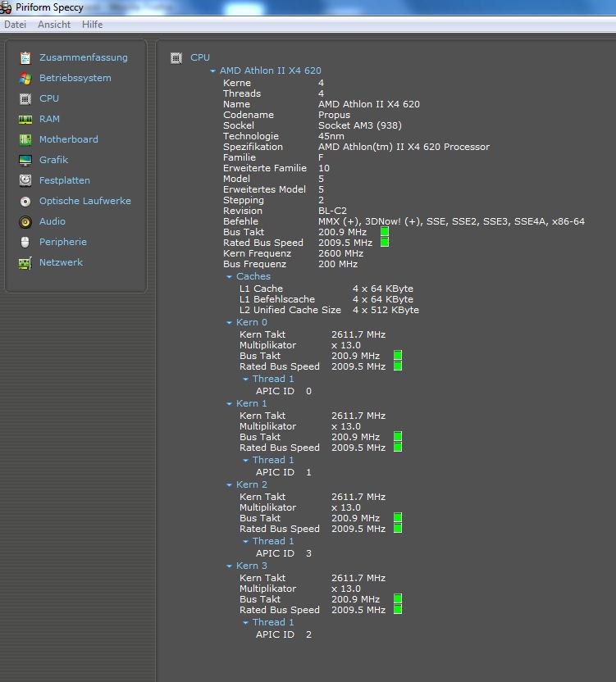Viewport: 616px width, 682px height.
Task: Click Kern 1 Bus Takt green indicator
Action: point(398,437)
